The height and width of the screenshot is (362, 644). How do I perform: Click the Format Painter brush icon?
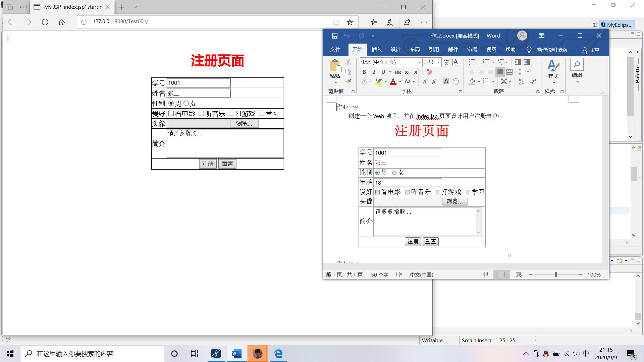pos(348,81)
